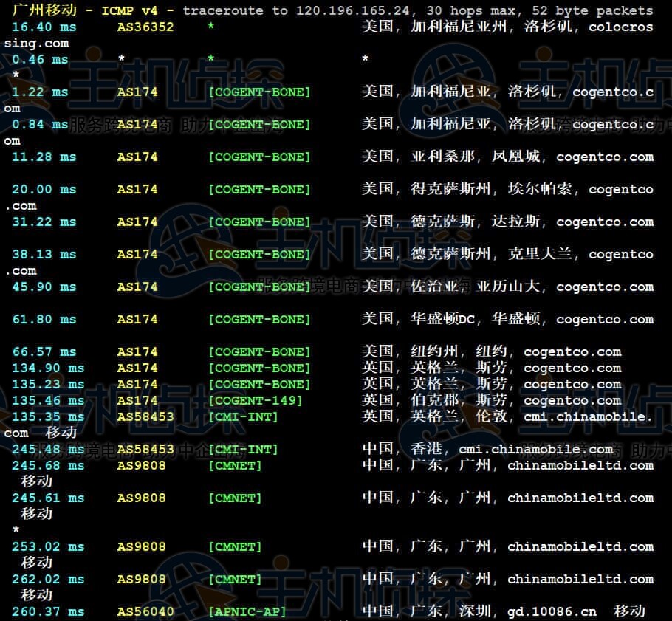Select the 61.80 ms latency value
This screenshot has height=621, width=672.
(x=44, y=320)
